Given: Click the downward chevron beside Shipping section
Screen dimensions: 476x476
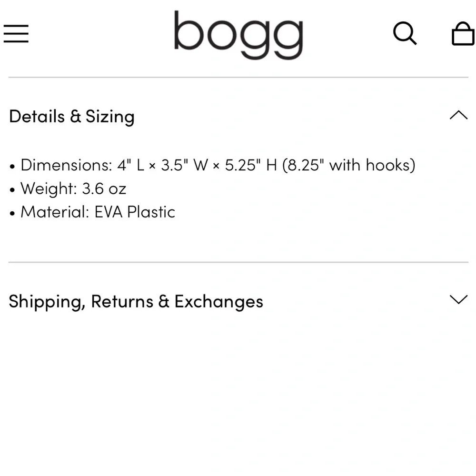Looking at the screenshot, I should [458, 300].
